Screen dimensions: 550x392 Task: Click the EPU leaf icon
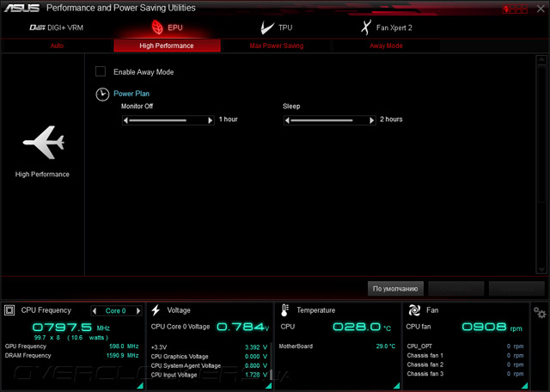pos(157,28)
